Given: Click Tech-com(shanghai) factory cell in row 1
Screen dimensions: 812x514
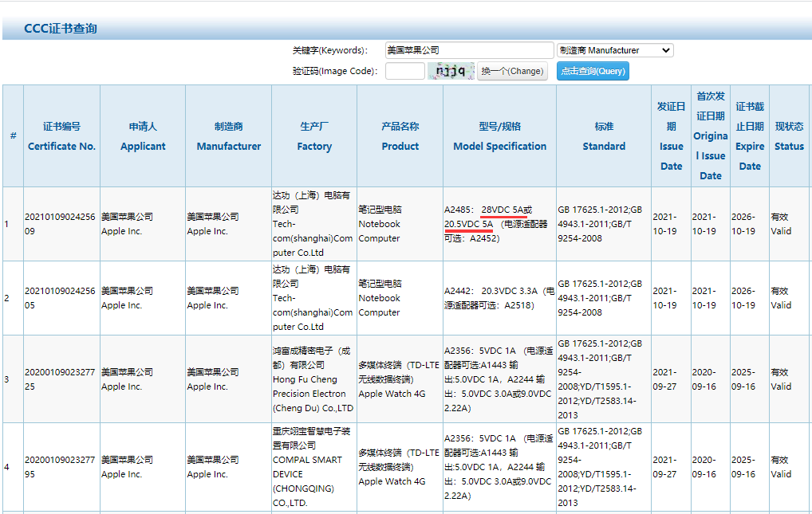Looking at the screenshot, I should 314,224.
